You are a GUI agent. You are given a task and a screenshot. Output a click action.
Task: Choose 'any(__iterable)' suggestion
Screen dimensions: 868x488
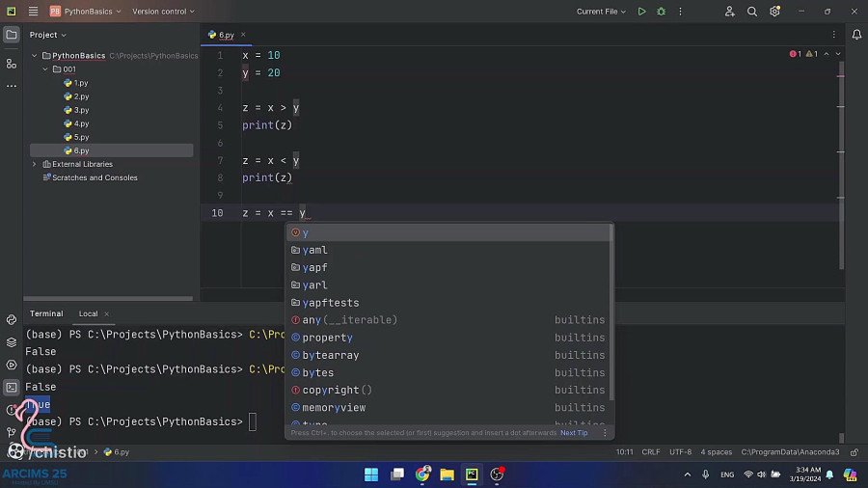448,320
